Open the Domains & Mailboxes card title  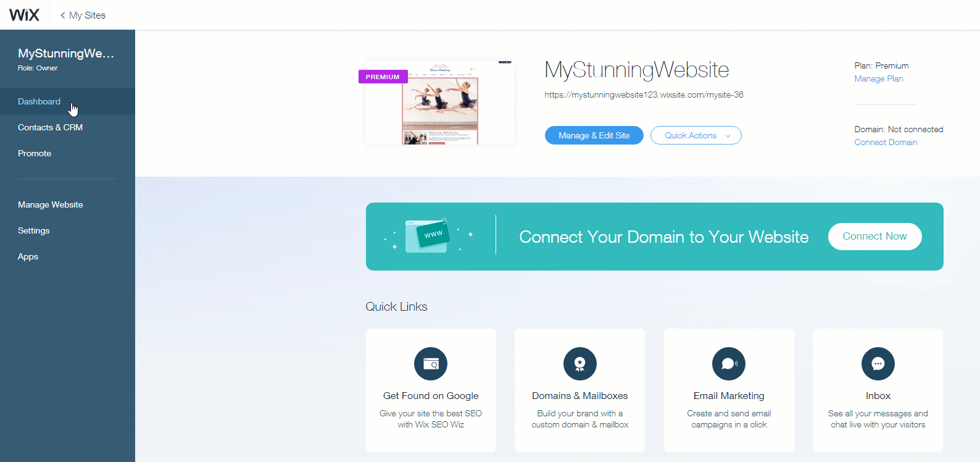580,396
